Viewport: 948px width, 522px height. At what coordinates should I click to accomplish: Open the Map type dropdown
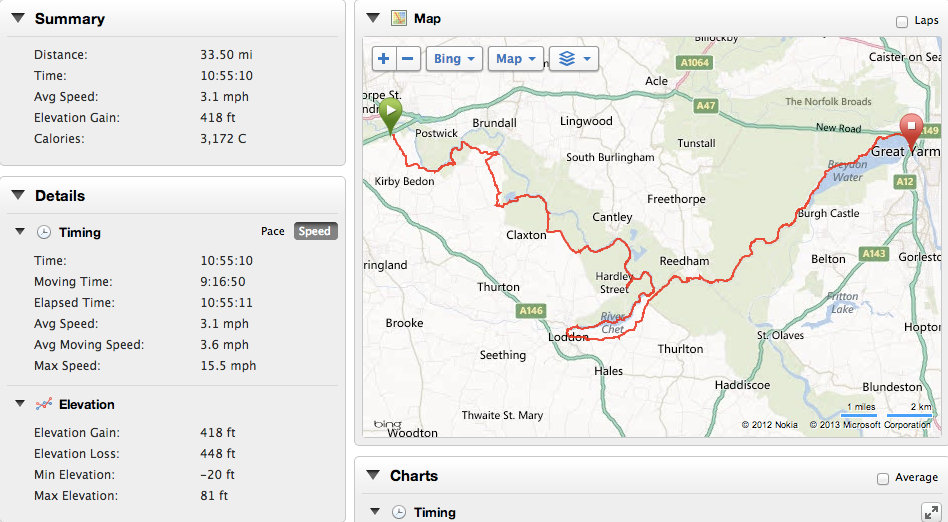point(516,59)
